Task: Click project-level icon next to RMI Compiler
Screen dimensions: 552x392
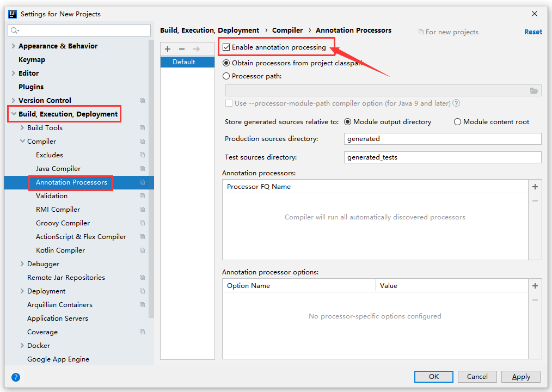Action: (142, 210)
